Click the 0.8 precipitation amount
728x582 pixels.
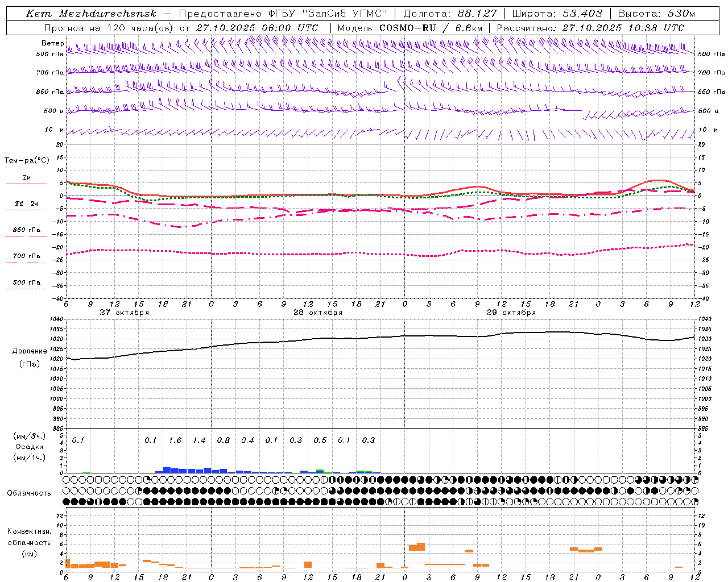pos(224,440)
